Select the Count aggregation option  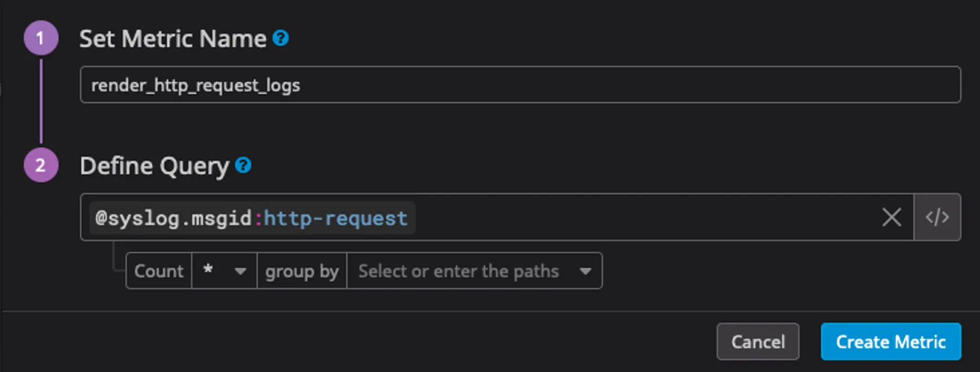(158, 271)
